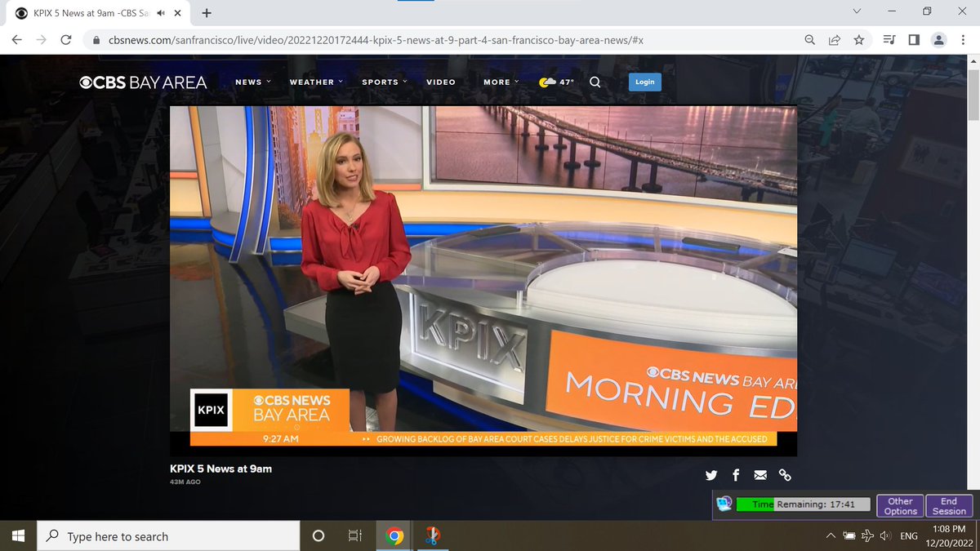Open a new browser tab
This screenshot has height=551, width=980.
[207, 12]
